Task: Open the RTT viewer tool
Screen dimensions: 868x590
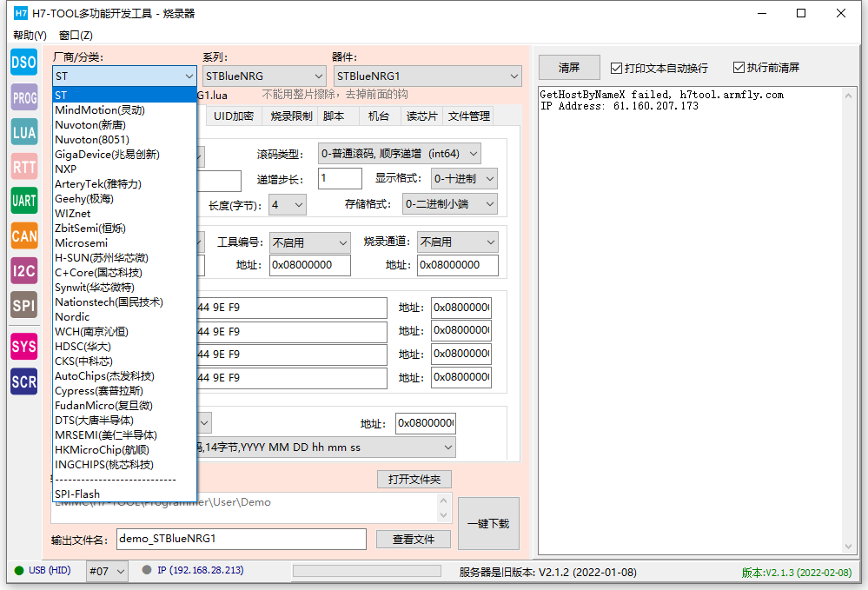Action: (x=23, y=167)
